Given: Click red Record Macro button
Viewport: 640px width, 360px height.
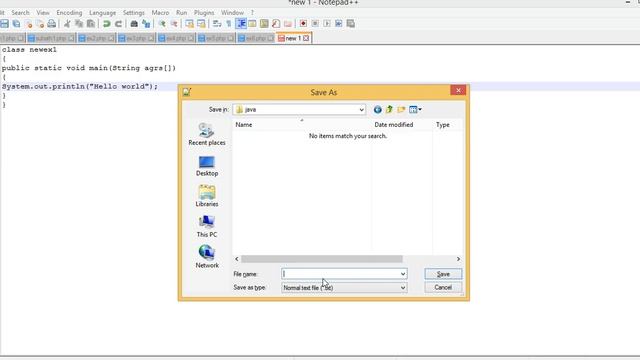Looking at the screenshot, I should [x=303, y=24].
